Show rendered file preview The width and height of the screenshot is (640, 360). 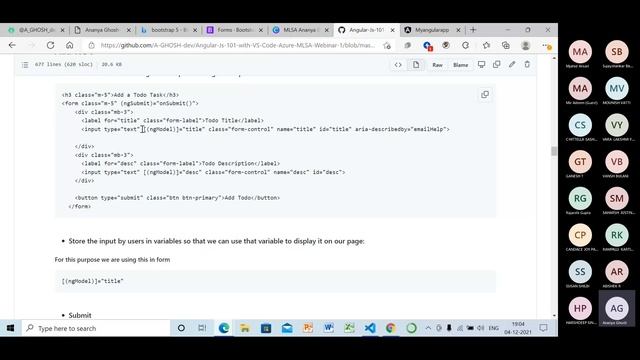pos(416,64)
